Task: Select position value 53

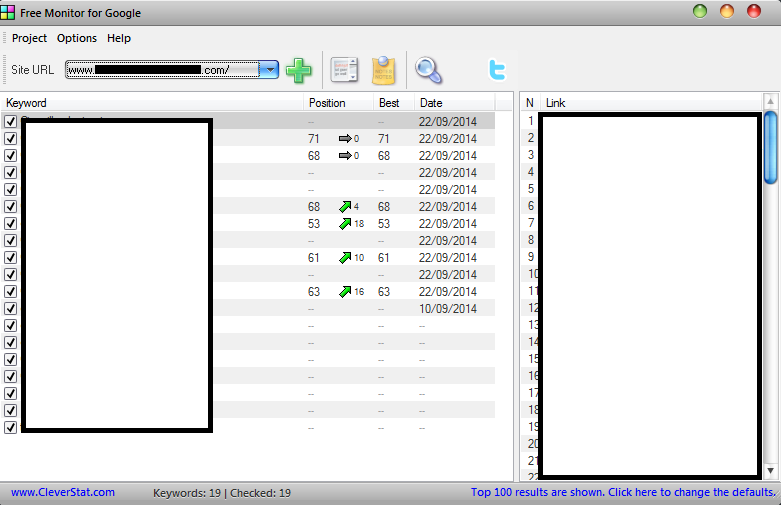Action: pos(313,224)
